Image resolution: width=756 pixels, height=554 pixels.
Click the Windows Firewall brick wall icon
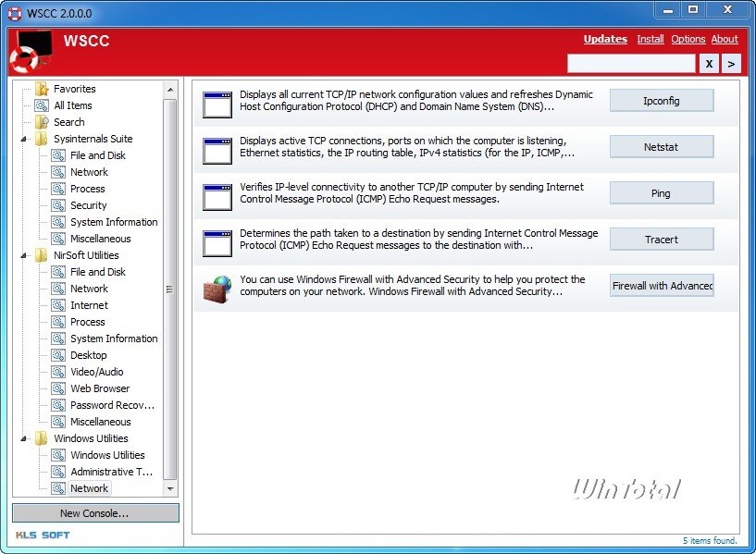coord(217,289)
